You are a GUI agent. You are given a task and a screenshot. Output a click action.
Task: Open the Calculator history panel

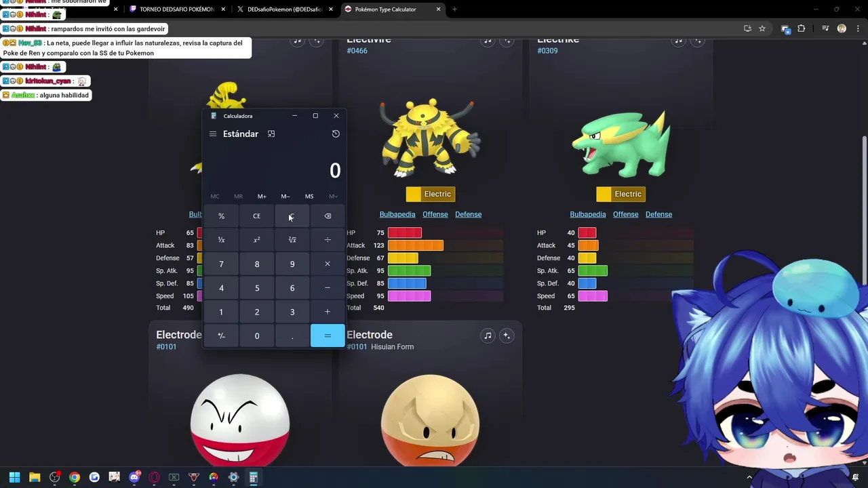(336, 134)
